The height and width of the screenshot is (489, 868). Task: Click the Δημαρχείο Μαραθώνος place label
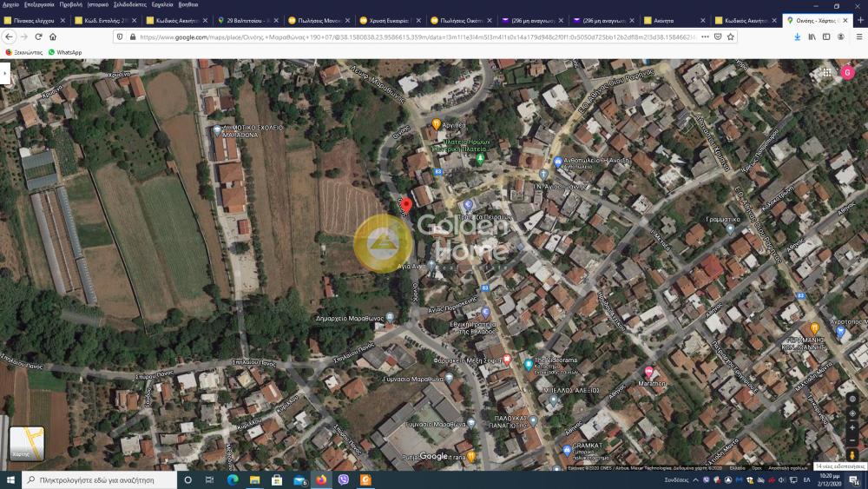click(352, 319)
